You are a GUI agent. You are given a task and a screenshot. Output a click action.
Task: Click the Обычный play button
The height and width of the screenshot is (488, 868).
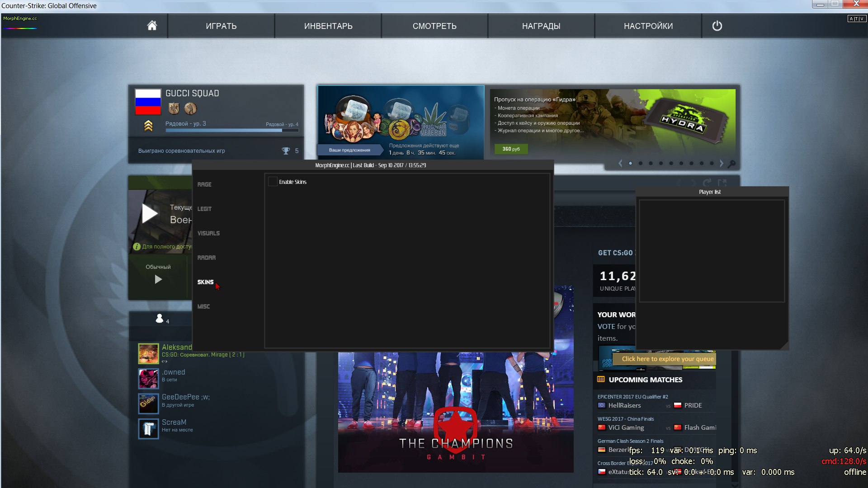click(x=158, y=279)
